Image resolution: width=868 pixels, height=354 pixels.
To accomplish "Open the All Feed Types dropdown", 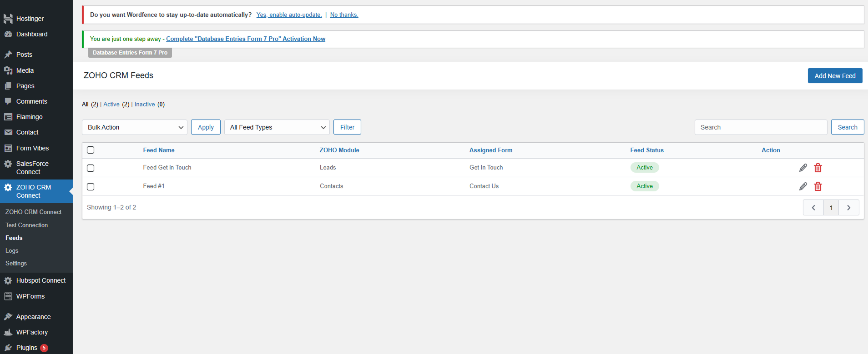I will tap(277, 127).
